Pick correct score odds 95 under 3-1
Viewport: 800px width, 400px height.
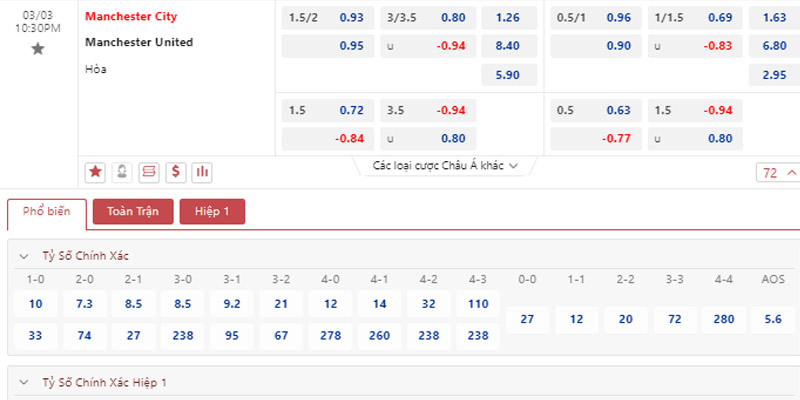[x=232, y=336]
